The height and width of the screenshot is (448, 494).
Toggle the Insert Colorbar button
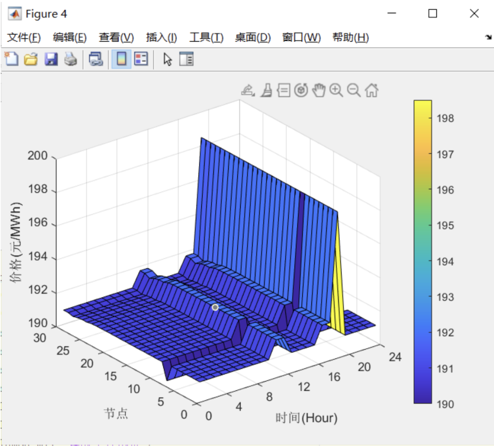pyautogui.click(x=121, y=59)
